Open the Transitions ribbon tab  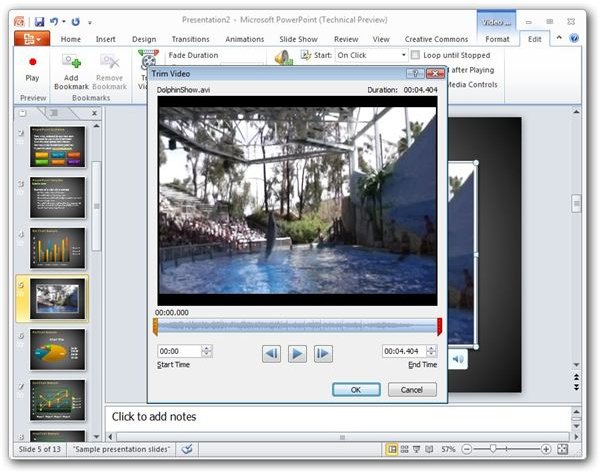tap(191, 39)
